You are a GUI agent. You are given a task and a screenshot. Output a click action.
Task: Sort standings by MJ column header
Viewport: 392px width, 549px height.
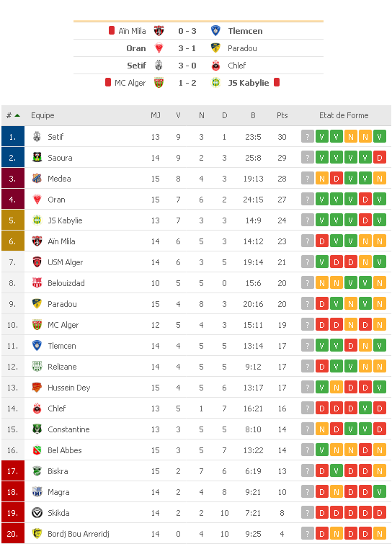point(155,115)
